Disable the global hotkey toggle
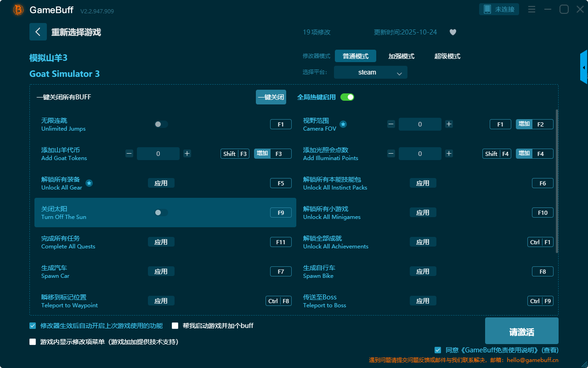This screenshot has height=368, width=588. coord(347,97)
